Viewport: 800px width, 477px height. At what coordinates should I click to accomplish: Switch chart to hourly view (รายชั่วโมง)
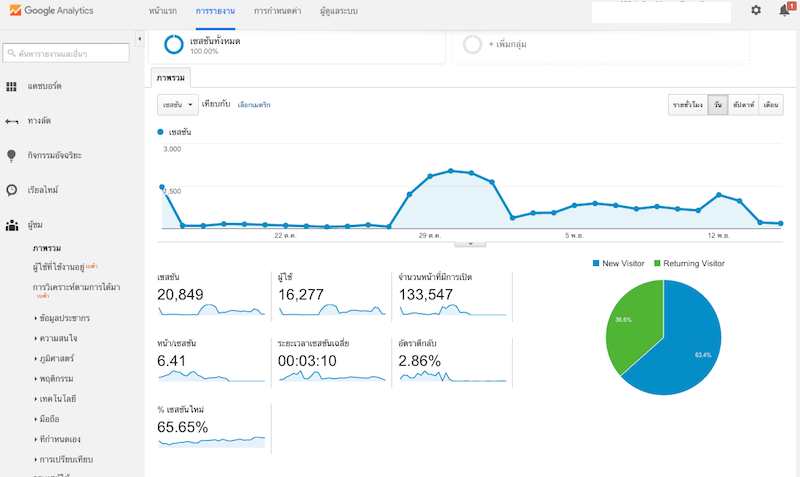688,105
